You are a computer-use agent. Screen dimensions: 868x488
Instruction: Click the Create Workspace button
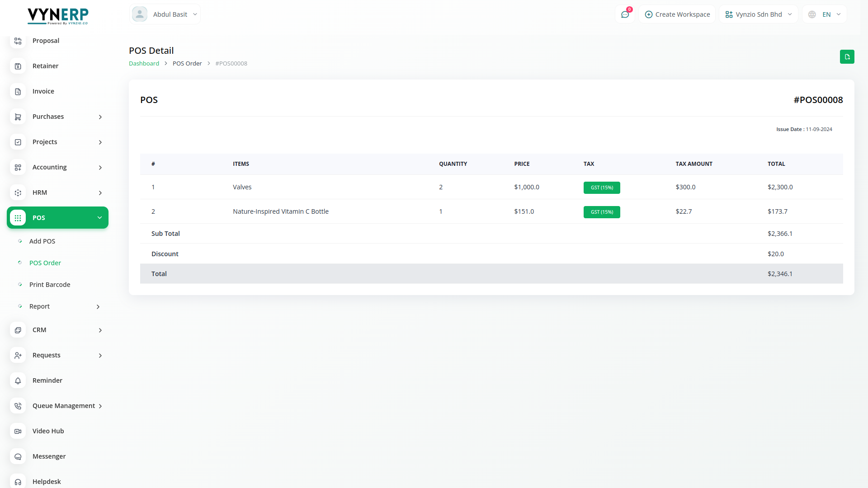[x=677, y=14]
